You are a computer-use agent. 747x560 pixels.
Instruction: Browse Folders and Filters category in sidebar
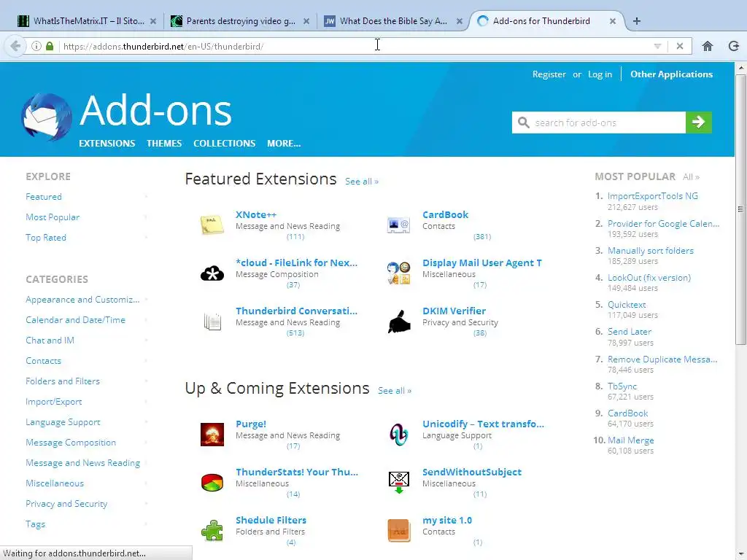coord(63,381)
